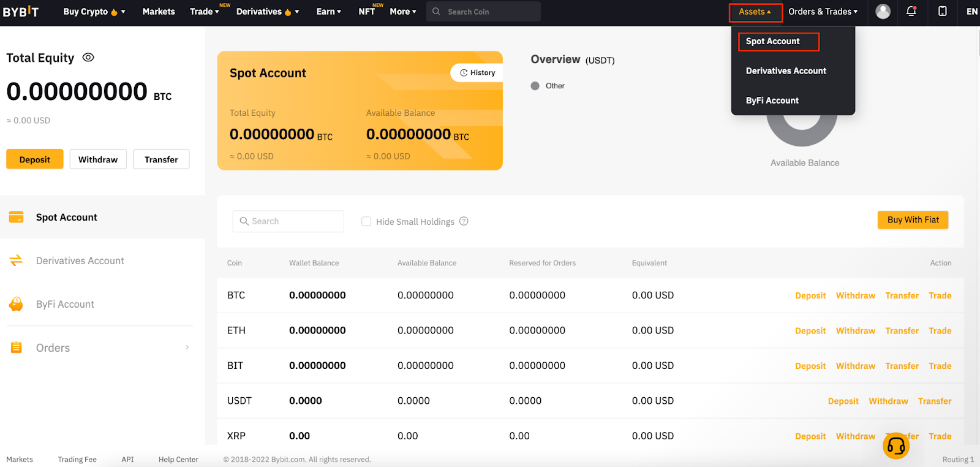The width and height of the screenshot is (980, 467).
Task: Open Trading Fee footer link
Action: 77,460
